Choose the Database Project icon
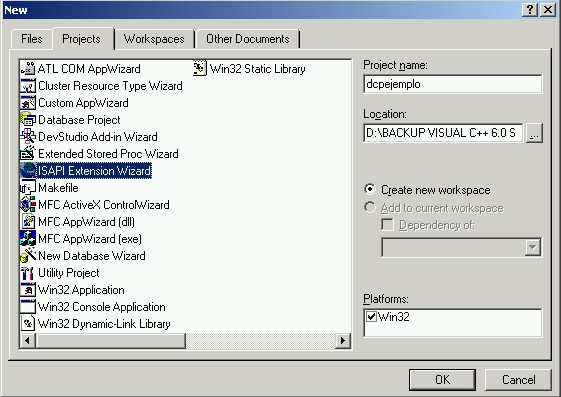 pyautogui.click(x=28, y=119)
